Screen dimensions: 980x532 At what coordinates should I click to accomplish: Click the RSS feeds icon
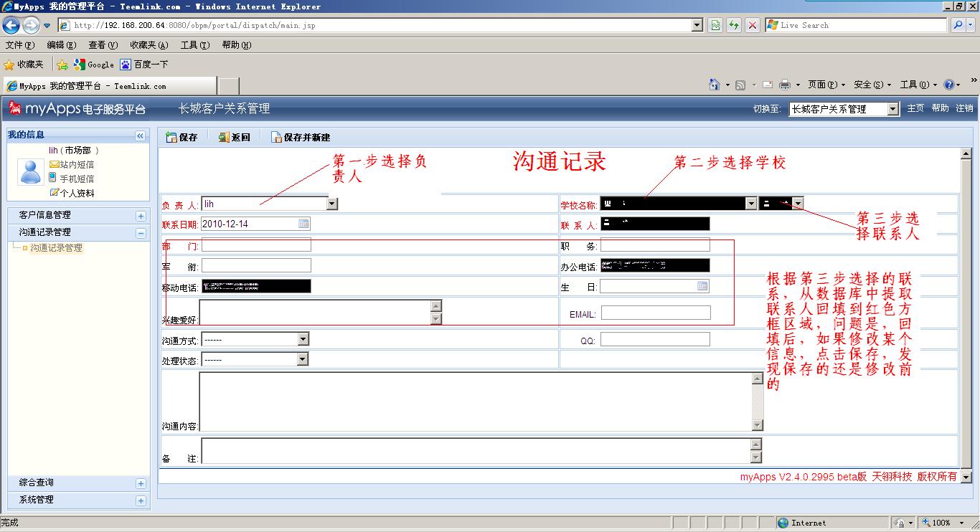(740, 85)
